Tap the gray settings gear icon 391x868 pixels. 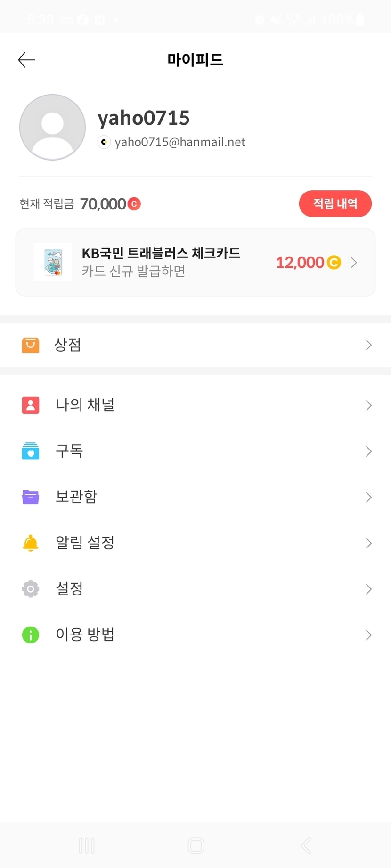[31, 589]
